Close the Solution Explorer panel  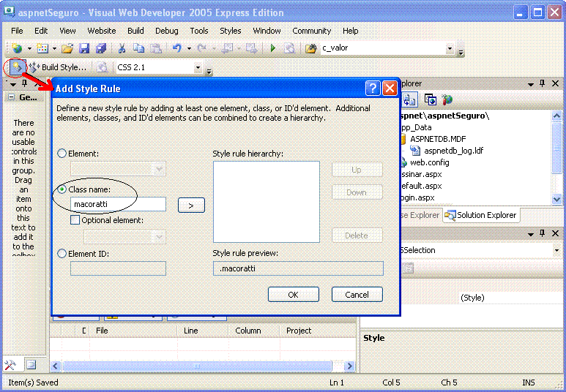pos(556,83)
